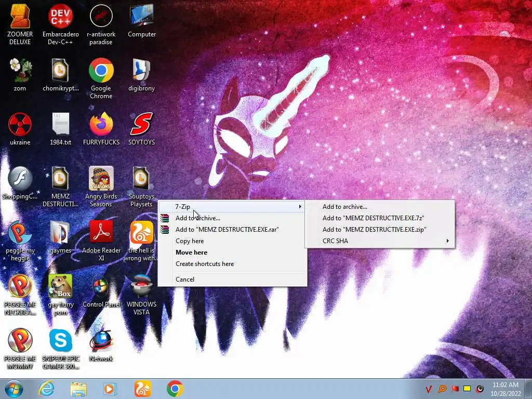Click the yellow square tray icon
The height and width of the screenshot is (399, 532).
(x=467, y=389)
